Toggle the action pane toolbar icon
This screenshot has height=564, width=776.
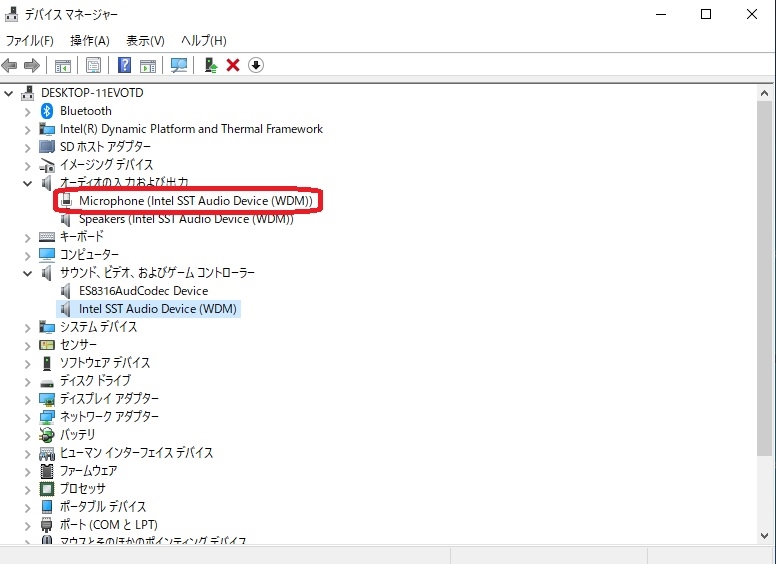click(148, 65)
